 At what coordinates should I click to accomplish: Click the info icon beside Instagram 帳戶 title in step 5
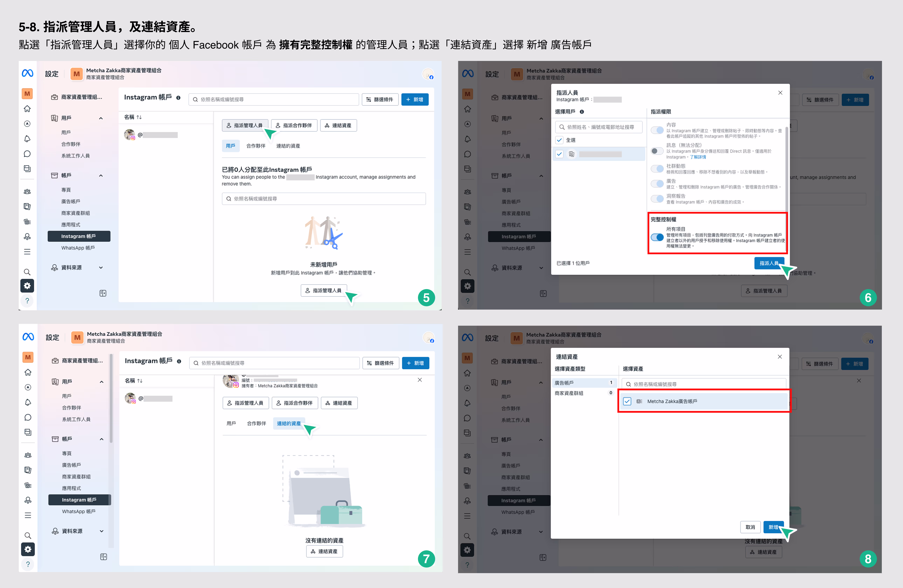coord(178,98)
